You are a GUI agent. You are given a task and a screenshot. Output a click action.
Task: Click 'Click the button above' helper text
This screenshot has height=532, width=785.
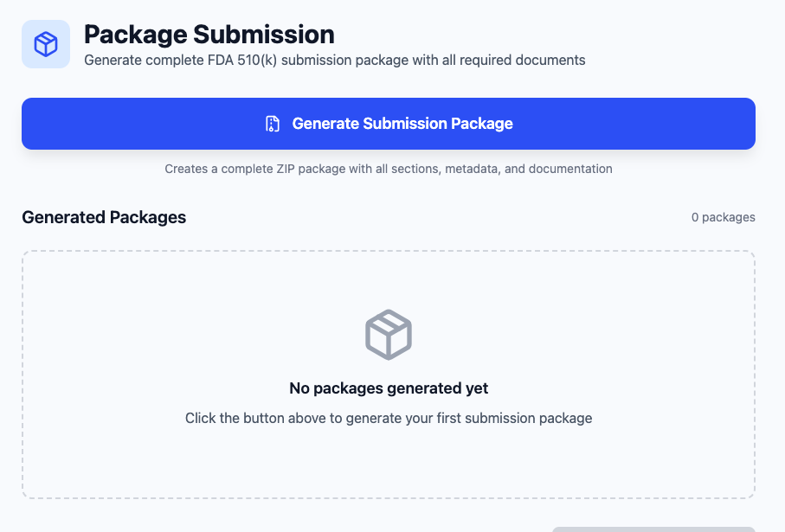tap(389, 418)
